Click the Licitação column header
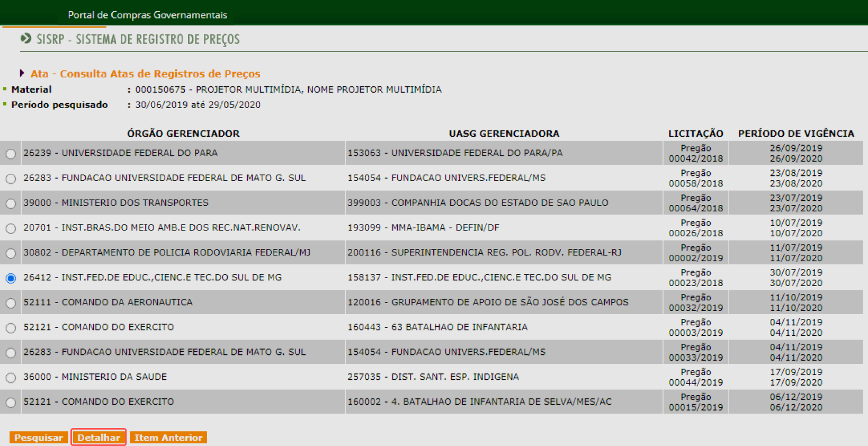Image resolution: width=868 pixels, height=446 pixels. point(696,133)
